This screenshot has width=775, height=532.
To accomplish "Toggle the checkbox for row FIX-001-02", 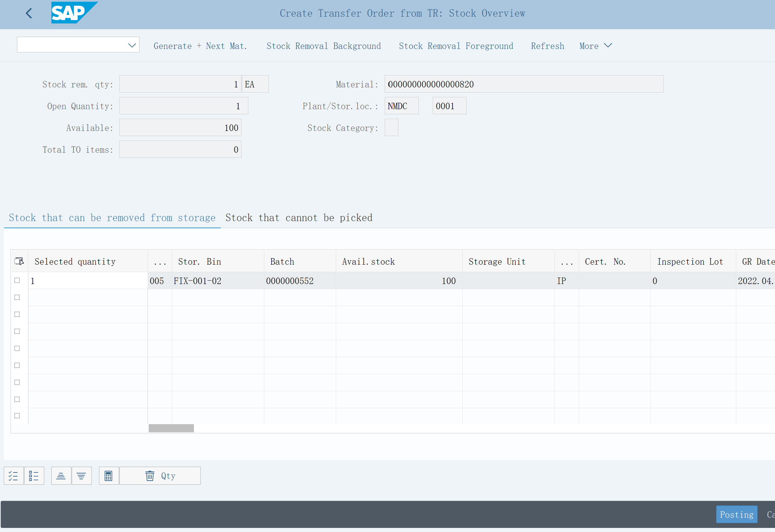I will pos(17,280).
